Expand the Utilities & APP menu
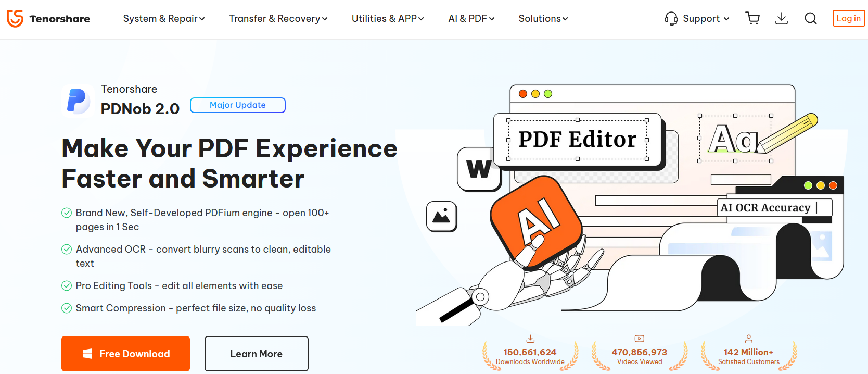This screenshot has width=868, height=374. click(x=388, y=19)
